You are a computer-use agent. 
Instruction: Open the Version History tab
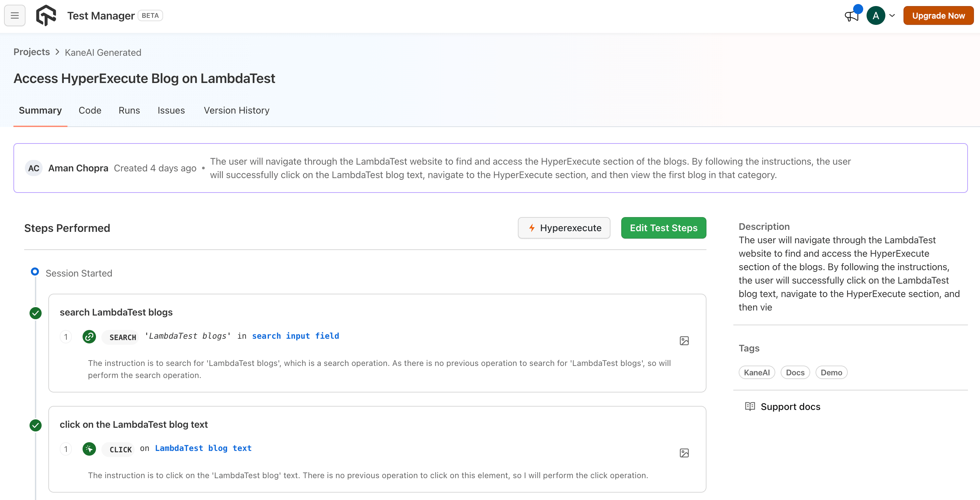(236, 111)
